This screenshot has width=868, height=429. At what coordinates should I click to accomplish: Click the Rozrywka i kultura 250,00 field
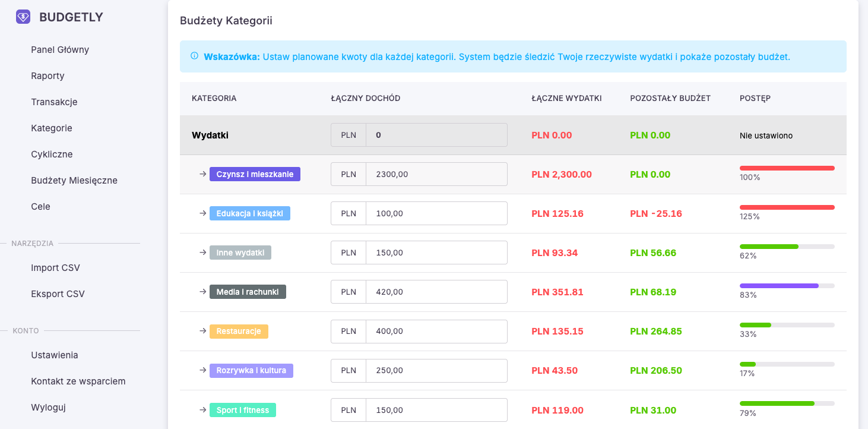click(436, 370)
